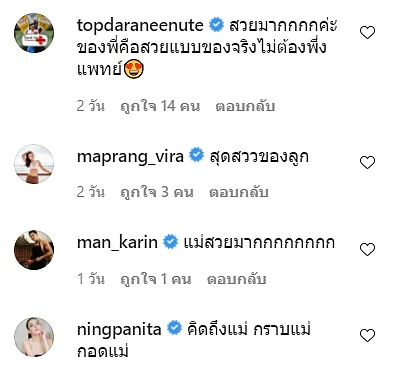Reply (ตอบกลับ) to topdaraneenute's comment

click(245, 106)
